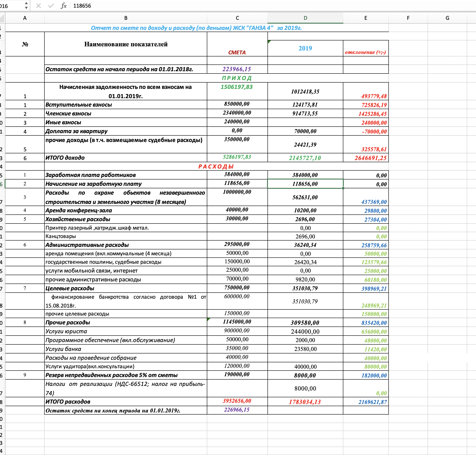This screenshot has height=455, width=476.
Task: Click the confirm entry checkmark icon
Action: coord(51,5)
